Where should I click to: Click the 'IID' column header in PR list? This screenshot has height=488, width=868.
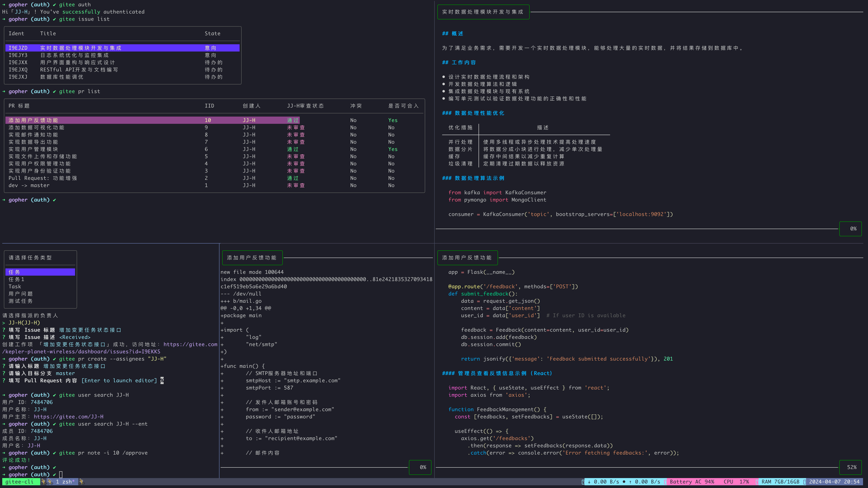point(209,106)
